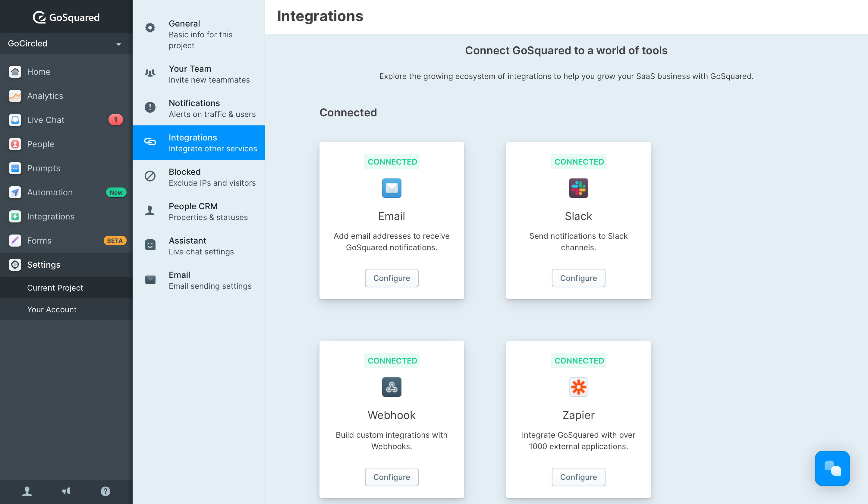Click the Settings gear icon in sidebar
The width and height of the screenshot is (868, 504).
click(15, 265)
